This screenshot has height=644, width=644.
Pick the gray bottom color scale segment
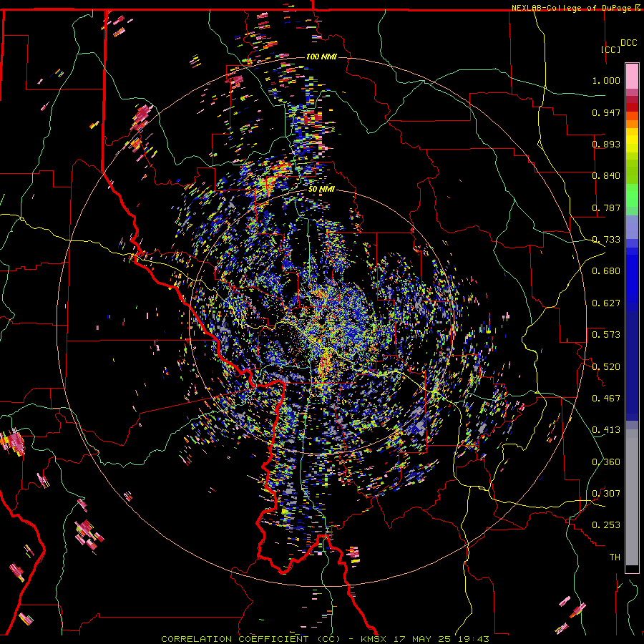coord(632,497)
